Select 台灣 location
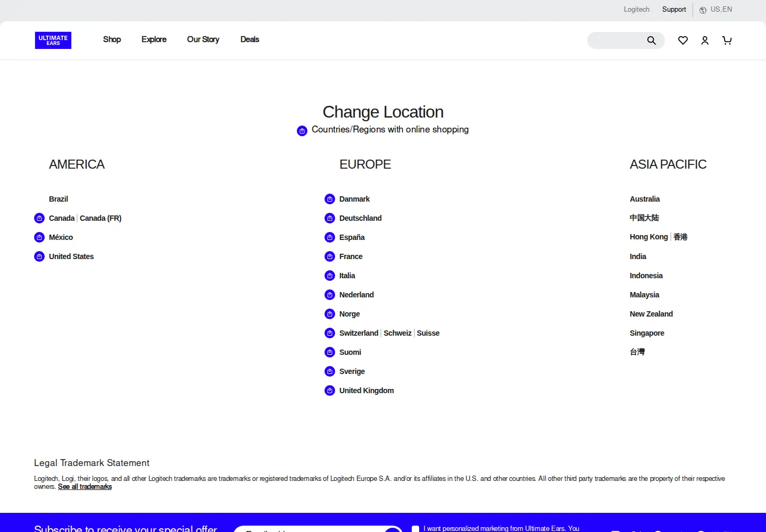 coord(637,352)
